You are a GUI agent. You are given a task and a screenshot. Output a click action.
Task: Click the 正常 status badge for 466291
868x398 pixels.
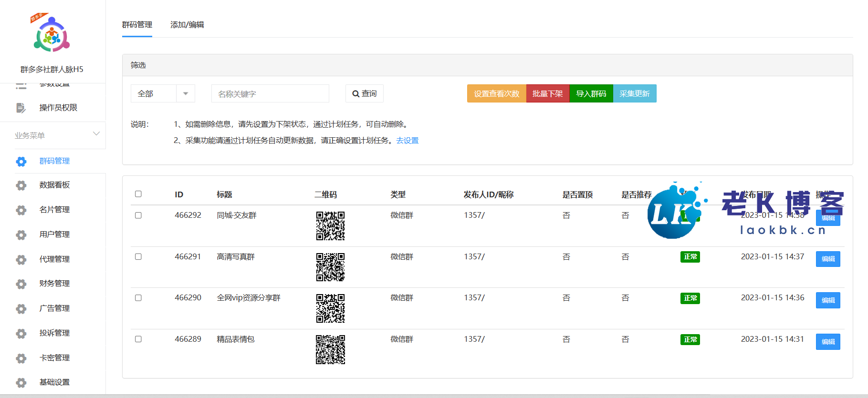click(690, 257)
